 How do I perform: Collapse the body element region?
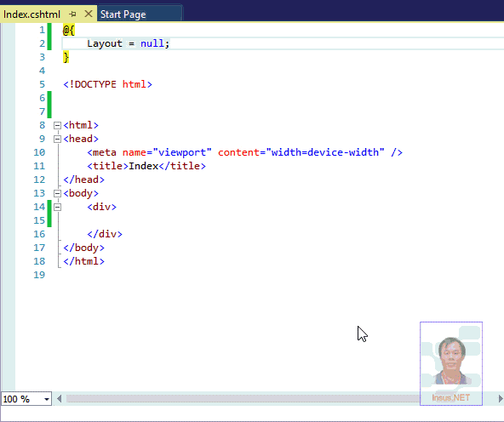click(x=57, y=193)
